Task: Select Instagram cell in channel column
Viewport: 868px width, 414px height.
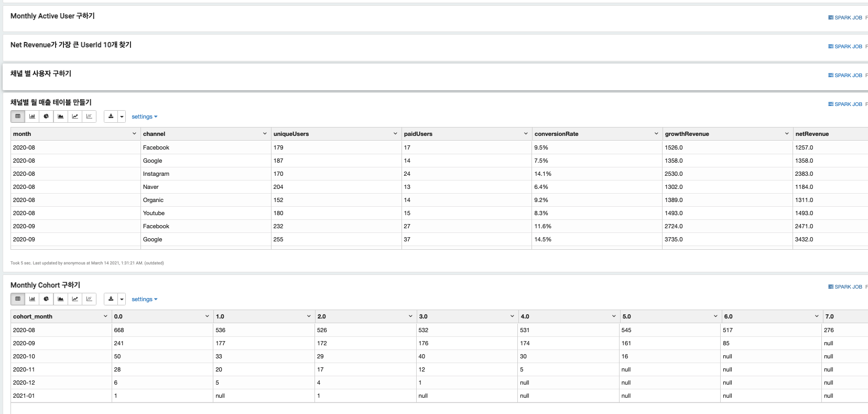Action: [205, 174]
